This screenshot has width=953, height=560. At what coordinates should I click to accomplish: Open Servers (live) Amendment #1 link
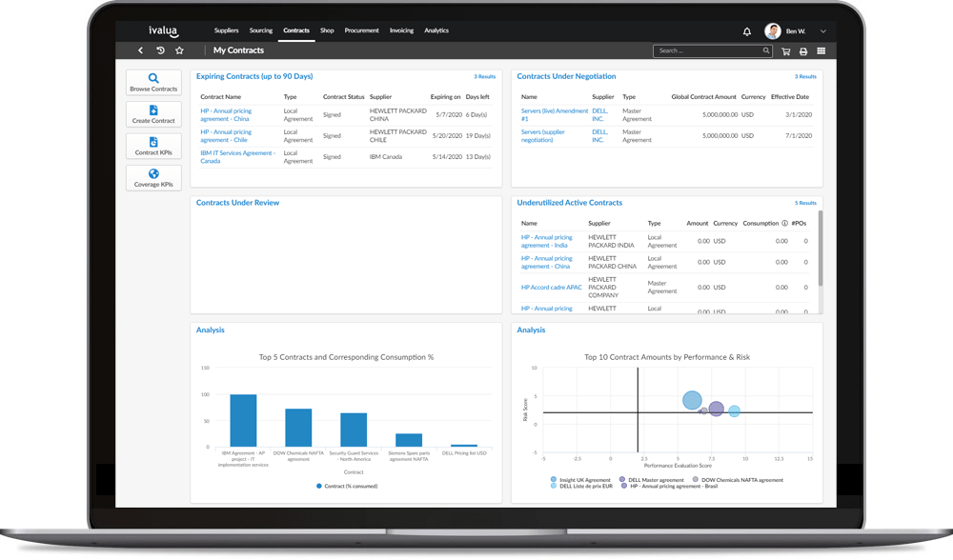(x=555, y=115)
